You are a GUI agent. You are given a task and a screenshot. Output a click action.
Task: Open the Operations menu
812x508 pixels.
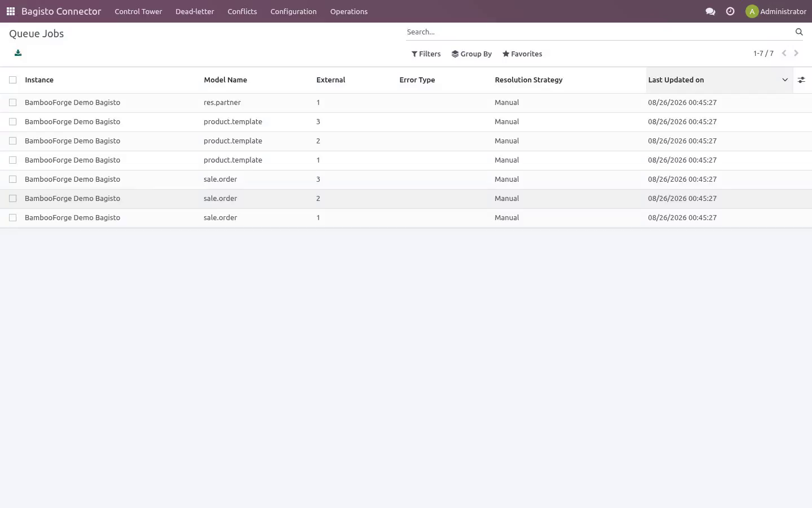pyautogui.click(x=349, y=11)
